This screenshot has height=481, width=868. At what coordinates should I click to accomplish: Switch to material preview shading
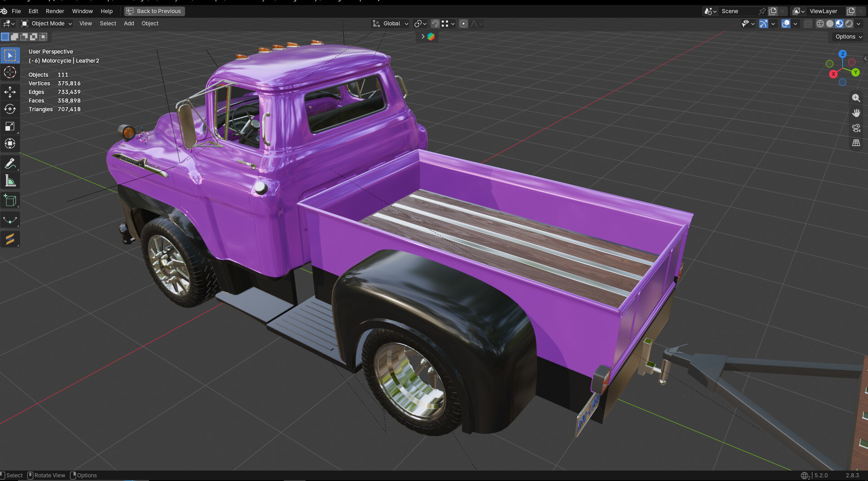(x=839, y=24)
